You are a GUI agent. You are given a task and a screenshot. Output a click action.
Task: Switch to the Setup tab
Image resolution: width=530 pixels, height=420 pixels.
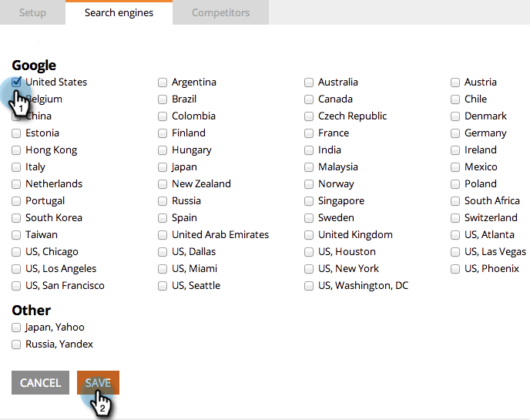coord(32,12)
